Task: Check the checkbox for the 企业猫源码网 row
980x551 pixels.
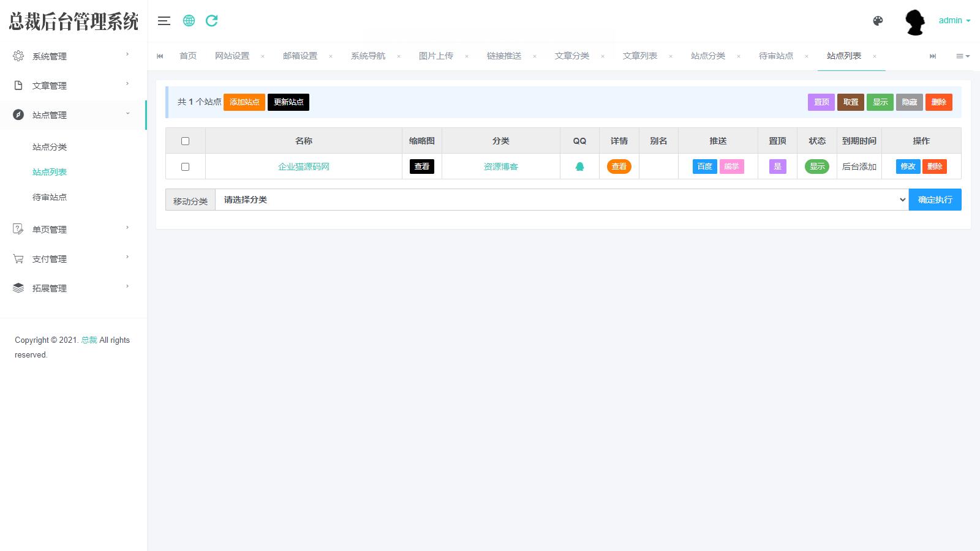Action: coord(186,166)
